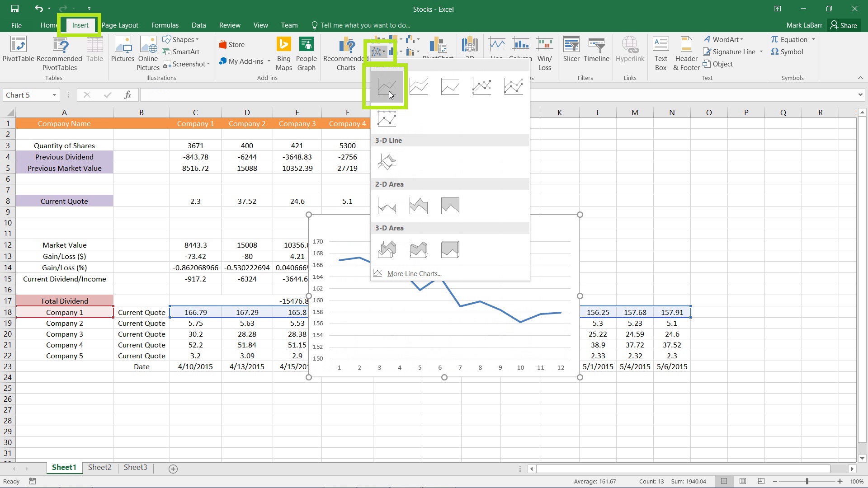Select the Stacked Area chart icon
Image resolution: width=868 pixels, height=488 pixels.
pyautogui.click(x=419, y=206)
